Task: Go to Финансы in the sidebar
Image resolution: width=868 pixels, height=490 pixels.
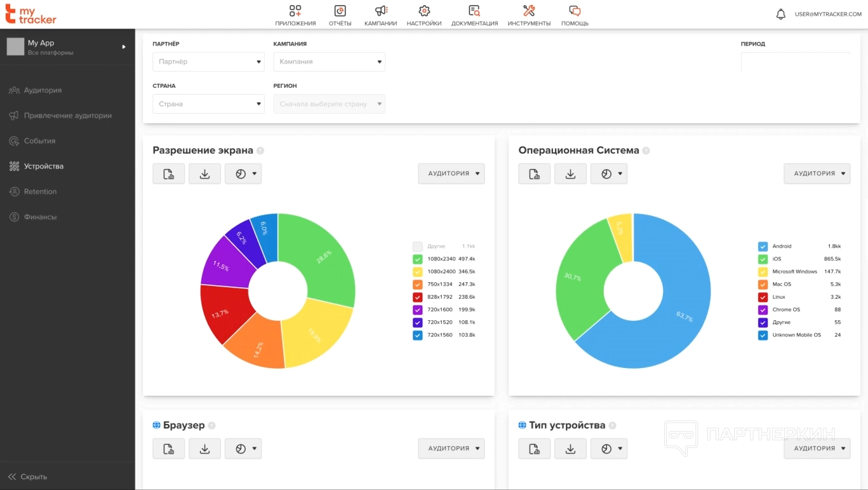Action: point(40,217)
